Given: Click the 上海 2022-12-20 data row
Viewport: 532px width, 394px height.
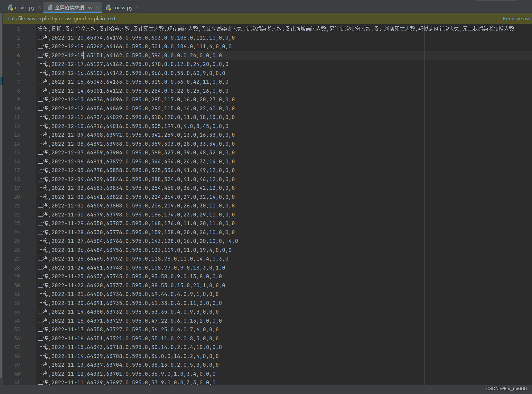Looking at the screenshot, I should [x=136, y=38].
